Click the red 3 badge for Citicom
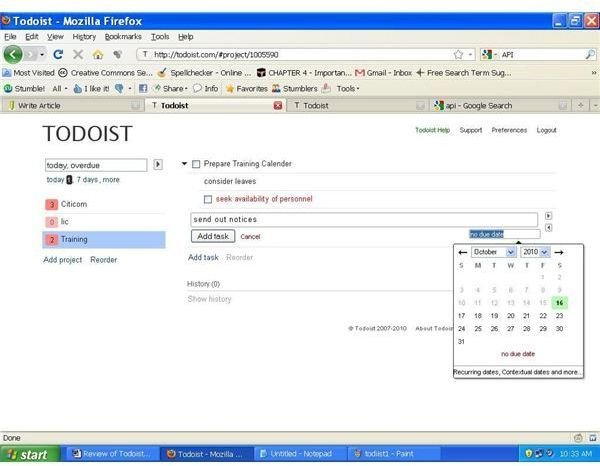 click(x=51, y=204)
